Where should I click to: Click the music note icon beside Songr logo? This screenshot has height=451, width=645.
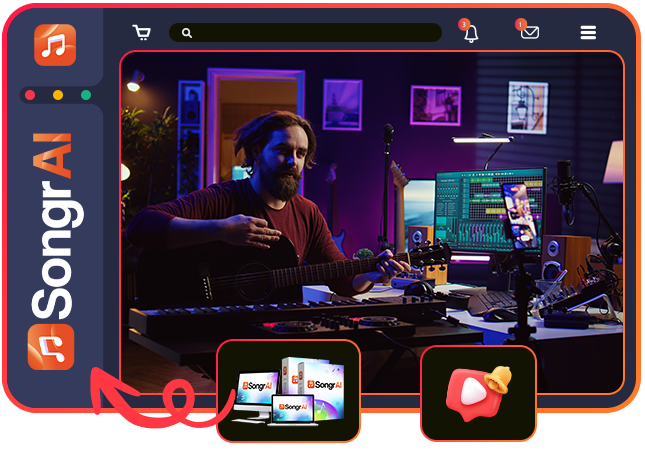tap(51, 347)
